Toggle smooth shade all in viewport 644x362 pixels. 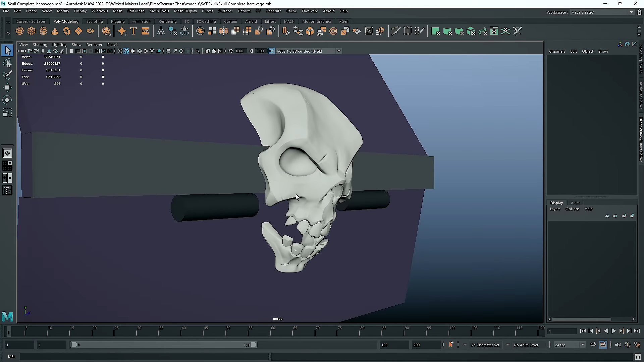(x=126, y=51)
